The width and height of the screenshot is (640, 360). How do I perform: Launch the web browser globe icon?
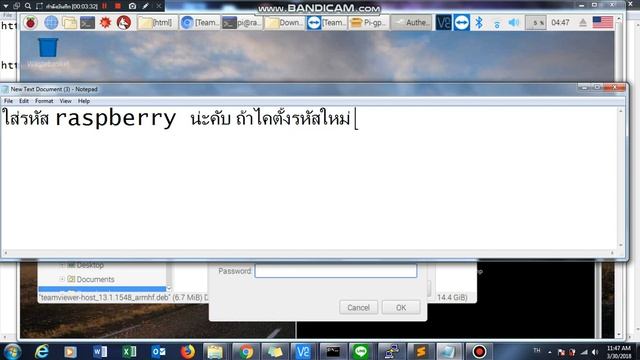(51, 22)
